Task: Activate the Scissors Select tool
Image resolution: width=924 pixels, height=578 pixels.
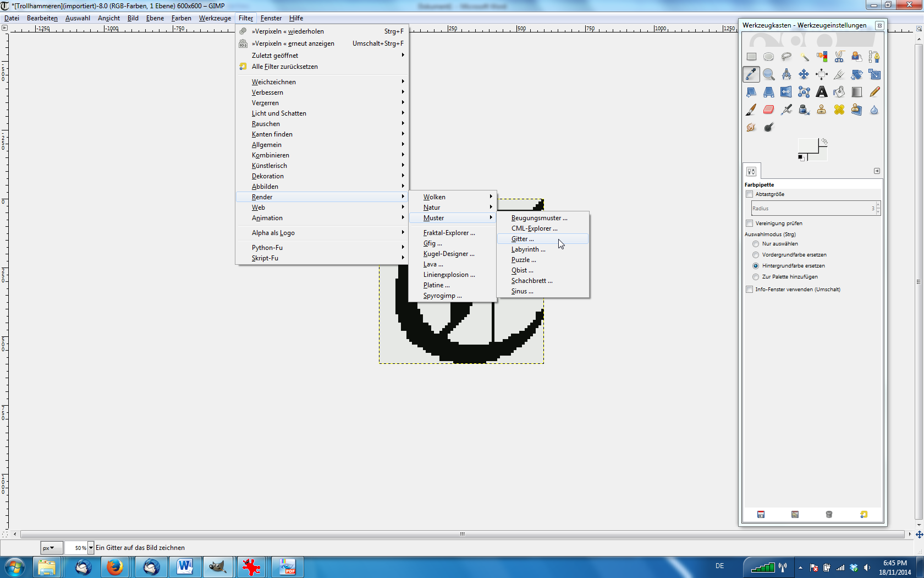Action: (839, 57)
